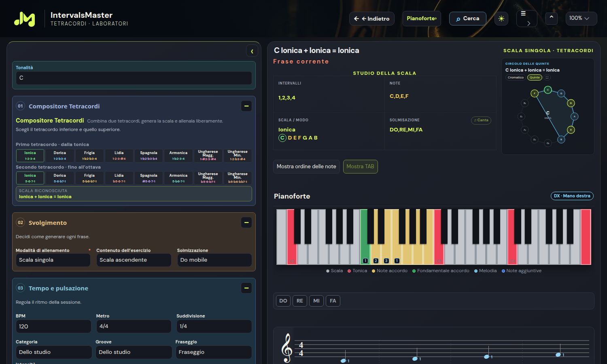
Task: Select note Bb on the circle of fifths
Action: point(525,103)
